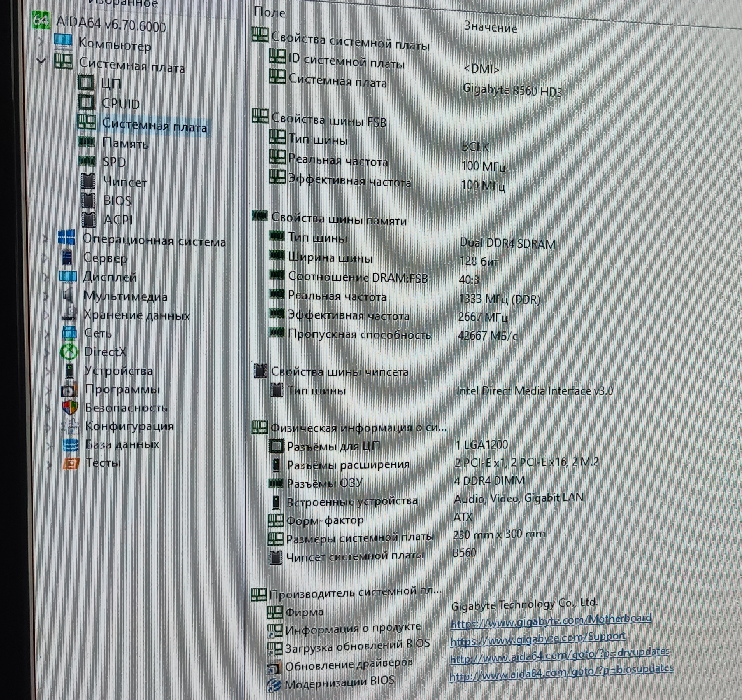Image resolution: width=742 pixels, height=700 pixels.
Task: Click the Обновление драйверов icon
Action: (x=273, y=668)
